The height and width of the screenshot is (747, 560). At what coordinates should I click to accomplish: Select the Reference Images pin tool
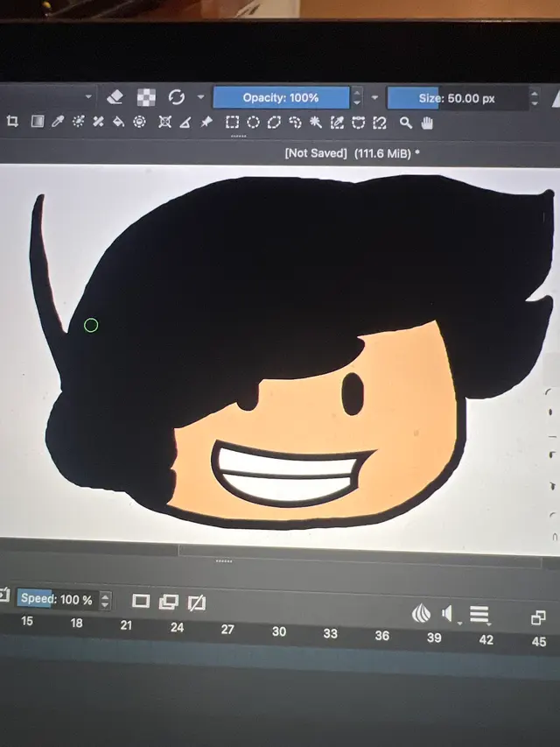[x=206, y=123]
